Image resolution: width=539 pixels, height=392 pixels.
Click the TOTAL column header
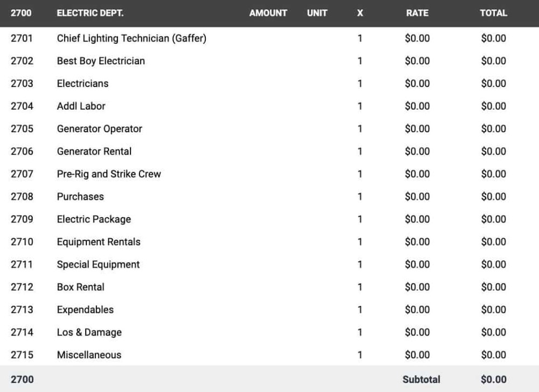(494, 13)
